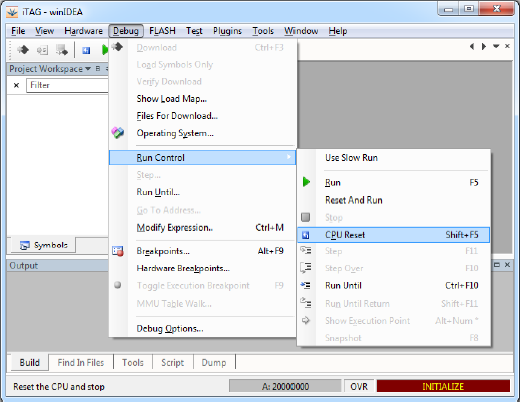Select Reset And Run in submenu
520x403 pixels.
click(x=394, y=200)
